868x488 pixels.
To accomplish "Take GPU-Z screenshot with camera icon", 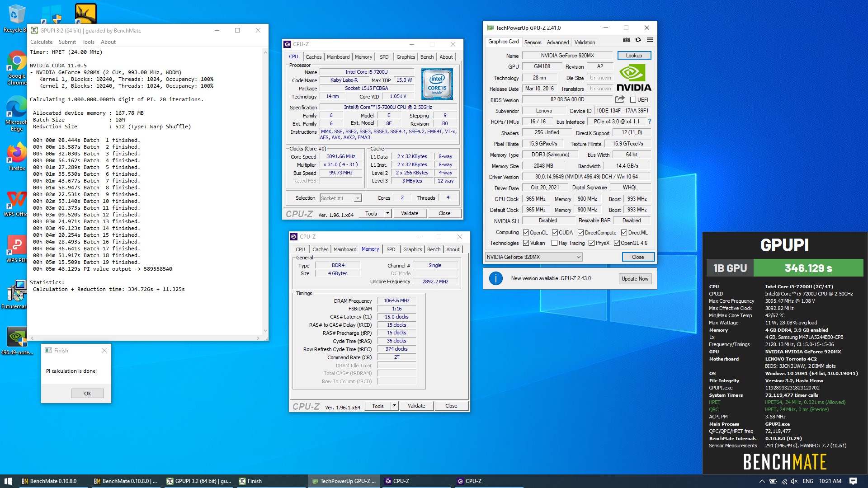I will (x=626, y=40).
